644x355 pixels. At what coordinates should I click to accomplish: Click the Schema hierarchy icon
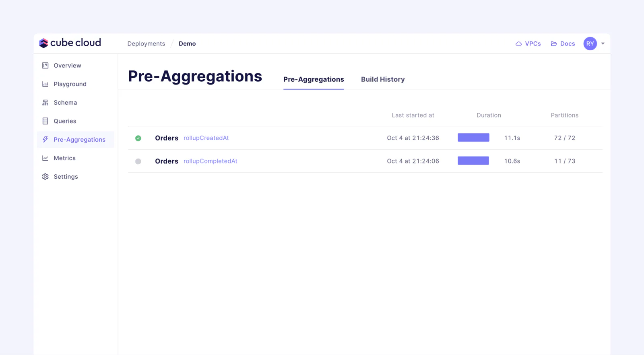pos(45,102)
